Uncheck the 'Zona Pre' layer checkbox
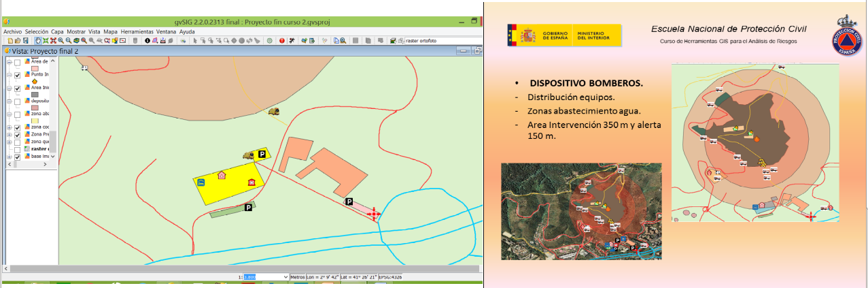 click(x=18, y=135)
